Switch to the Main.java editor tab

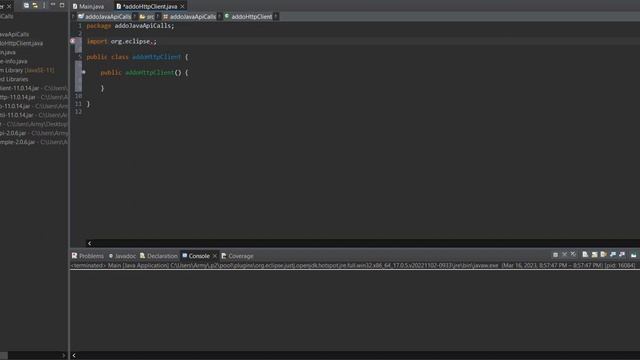[x=88, y=7]
